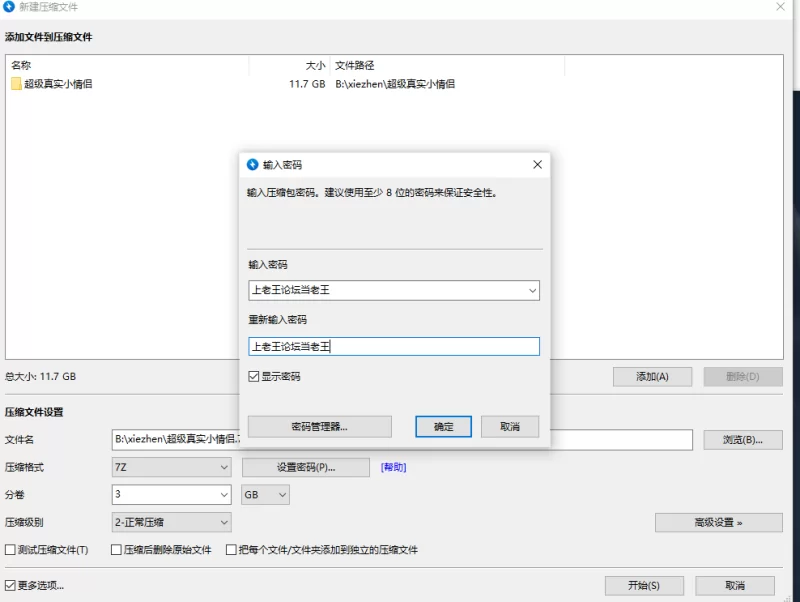
Task: Select the 超级真实小情侣 folder icon in file list
Action: (x=16, y=84)
